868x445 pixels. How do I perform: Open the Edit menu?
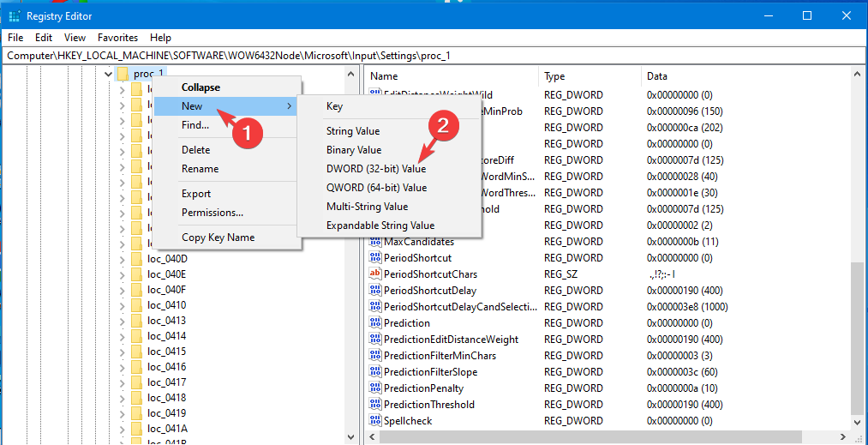point(43,38)
